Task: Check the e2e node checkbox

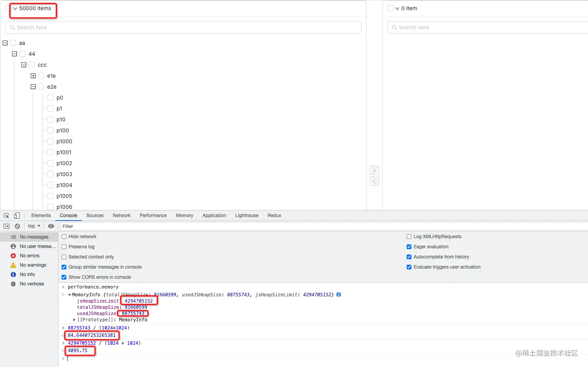Action: click(x=41, y=87)
